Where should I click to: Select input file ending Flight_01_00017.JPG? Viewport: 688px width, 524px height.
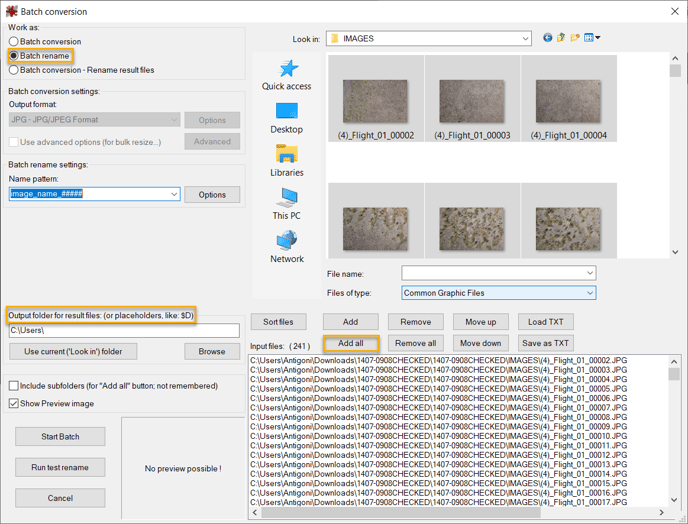coord(439,502)
